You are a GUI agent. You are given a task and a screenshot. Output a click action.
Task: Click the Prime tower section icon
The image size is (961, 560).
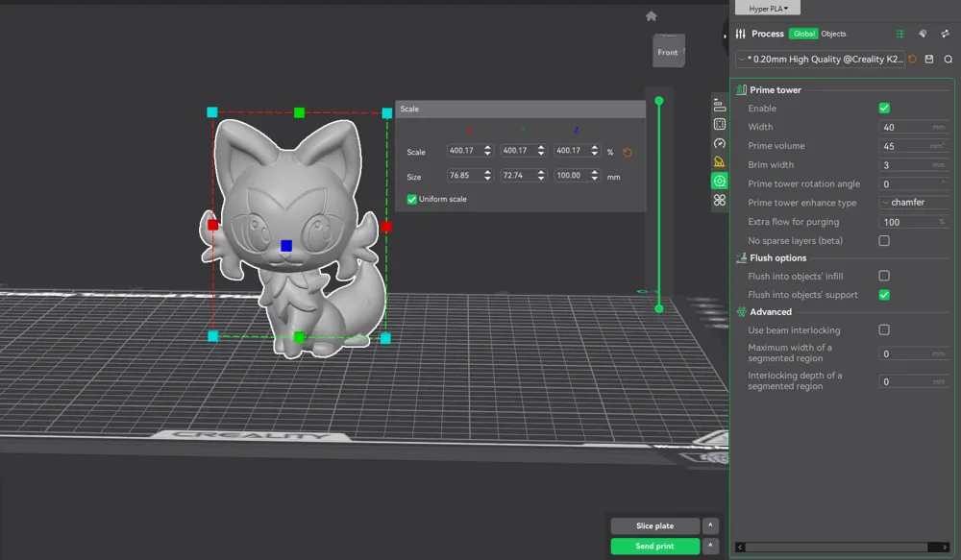(x=741, y=89)
